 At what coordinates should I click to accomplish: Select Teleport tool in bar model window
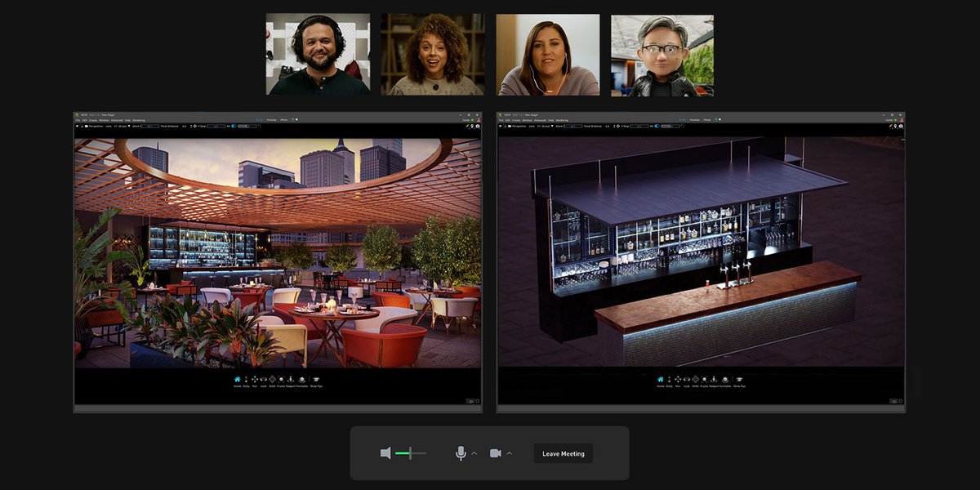point(714,381)
